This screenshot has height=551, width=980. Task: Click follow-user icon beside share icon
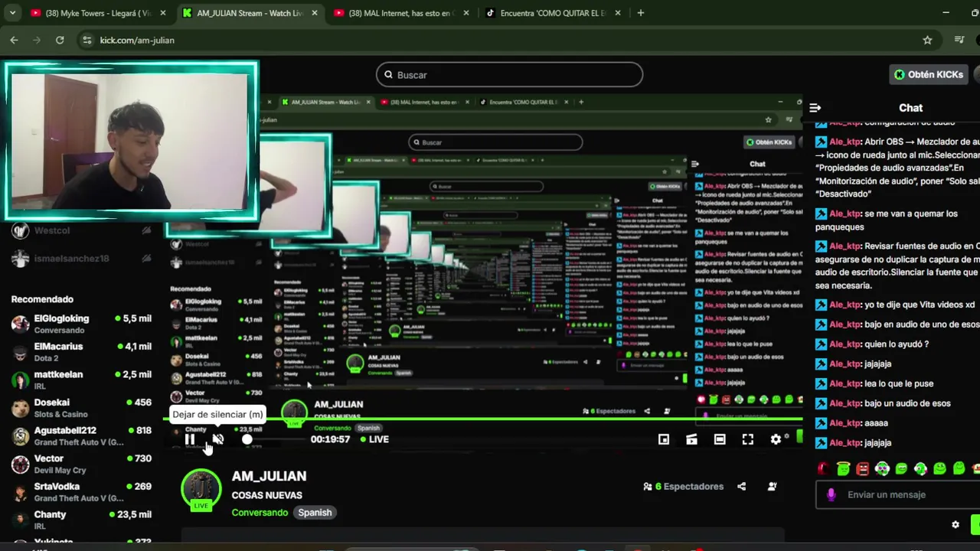click(773, 487)
